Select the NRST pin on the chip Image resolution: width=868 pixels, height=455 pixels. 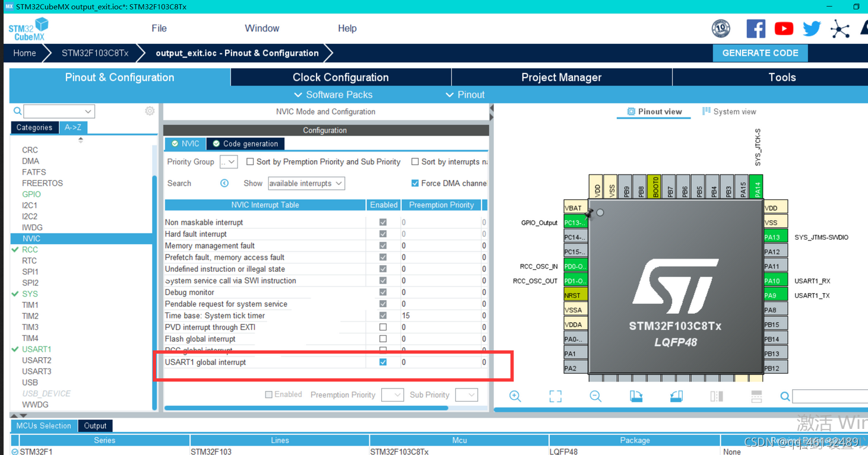pyautogui.click(x=575, y=295)
